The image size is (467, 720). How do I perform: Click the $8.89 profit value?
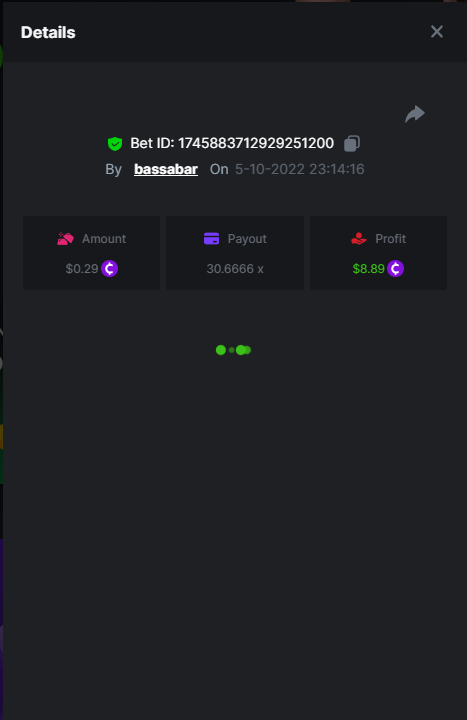[x=368, y=269]
